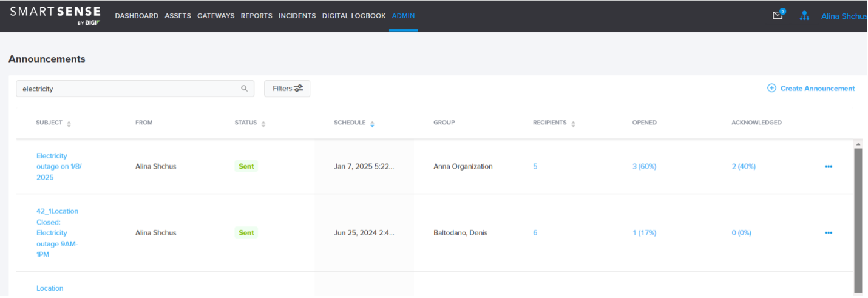Click the Sent status for Baltodano, Denis row
The height and width of the screenshot is (298, 868).
click(x=246, y=232)
